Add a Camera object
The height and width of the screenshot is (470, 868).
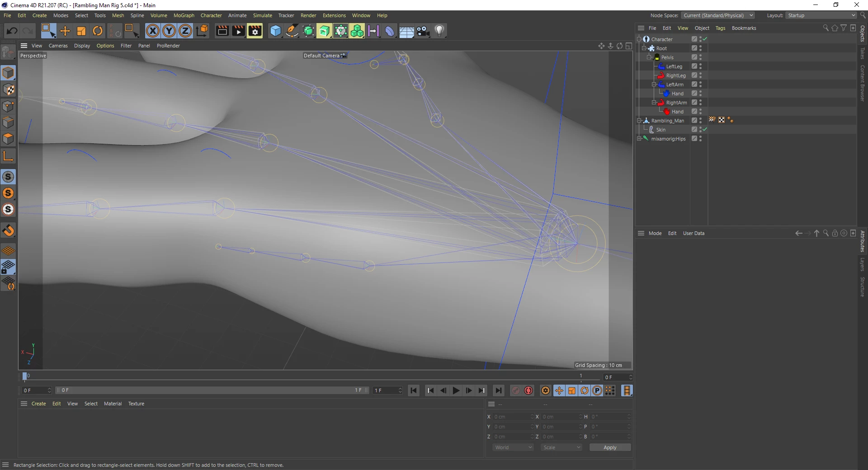pyautogui.click(x=423, y=31)
